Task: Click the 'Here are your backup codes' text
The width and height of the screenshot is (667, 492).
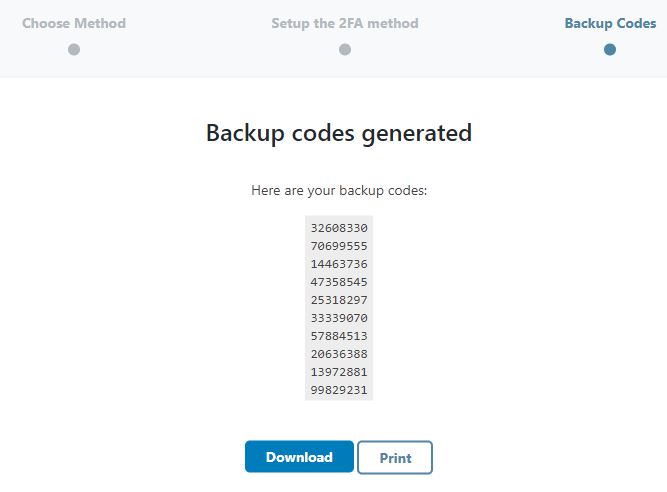Action: [x=339, y=191]
